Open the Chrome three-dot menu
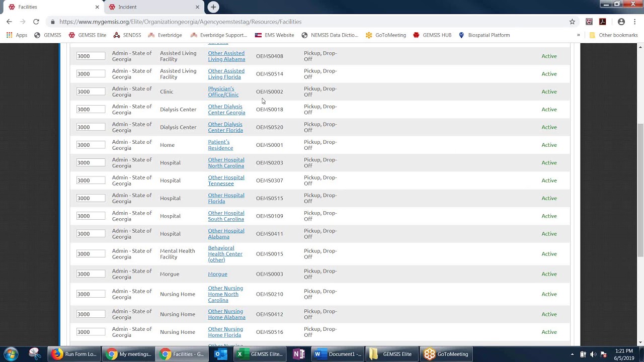644x362 pixels. 635,22
